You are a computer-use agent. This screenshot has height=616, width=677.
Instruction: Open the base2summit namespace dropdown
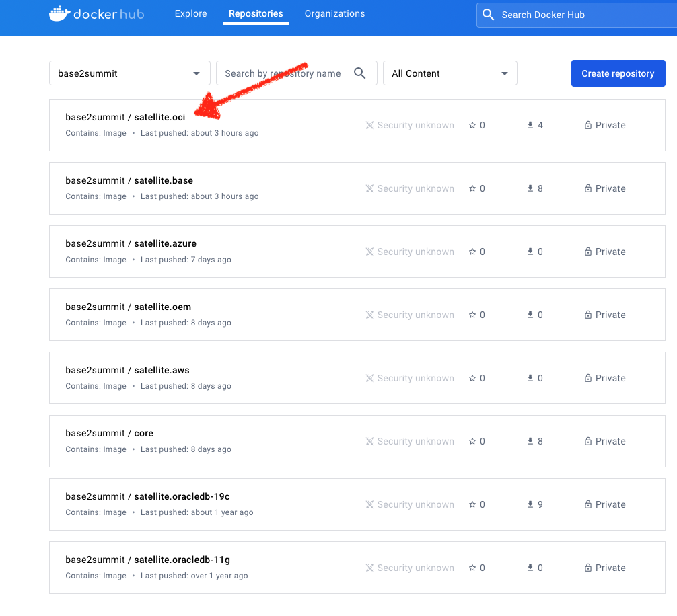click(x=129, y=73)
